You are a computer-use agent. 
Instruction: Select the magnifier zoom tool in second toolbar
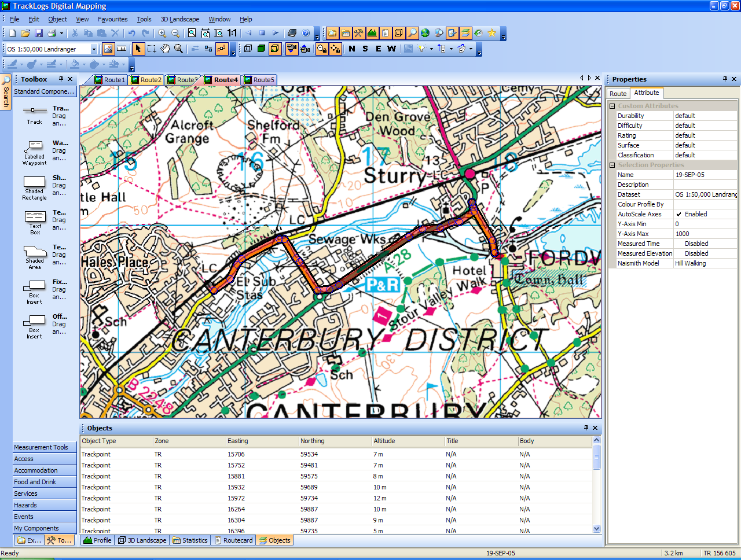[178, 49]
